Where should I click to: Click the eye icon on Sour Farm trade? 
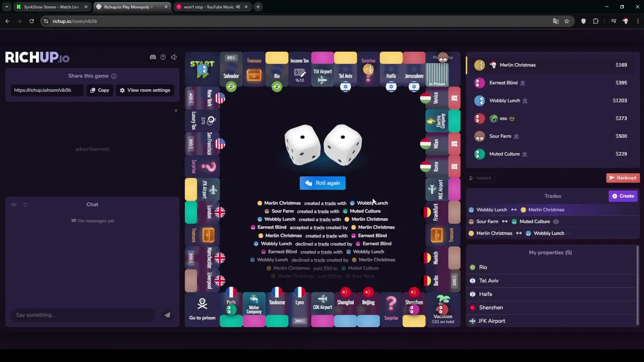556,221
